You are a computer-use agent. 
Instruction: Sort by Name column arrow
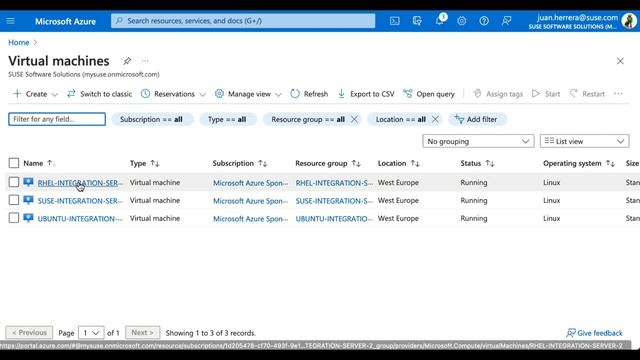[x=51, y=163]
